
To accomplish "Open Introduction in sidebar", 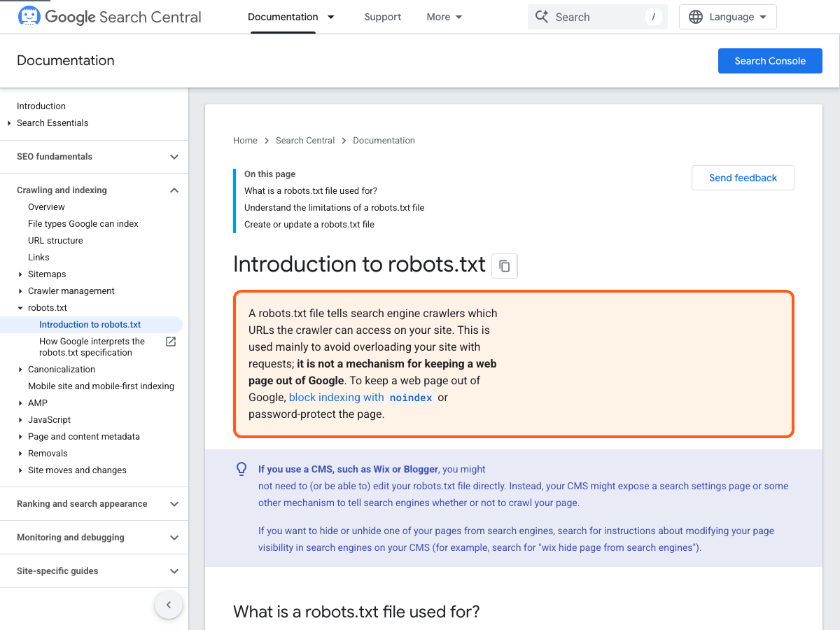I will tap(41, 106).
